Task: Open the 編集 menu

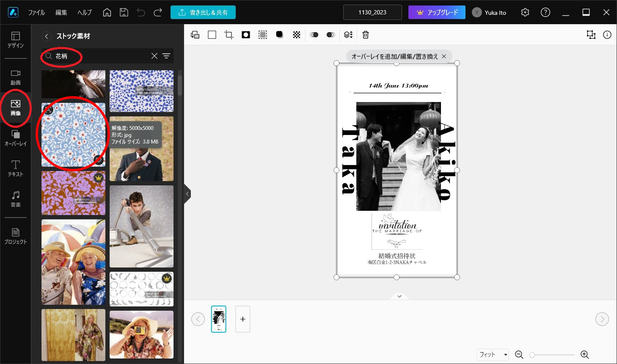Action: pyautogui.click(x=61, y=12)
